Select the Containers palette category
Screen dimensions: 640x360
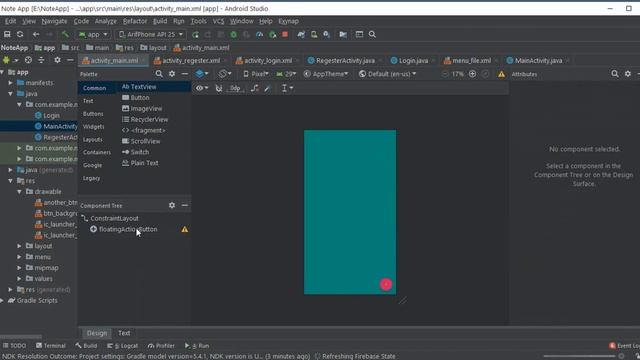point(97,153)
